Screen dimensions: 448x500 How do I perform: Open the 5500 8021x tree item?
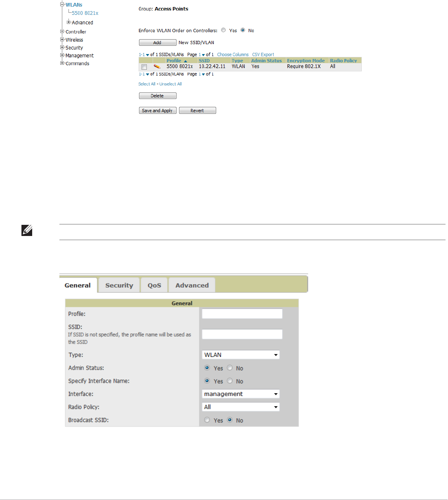[85, 13]
